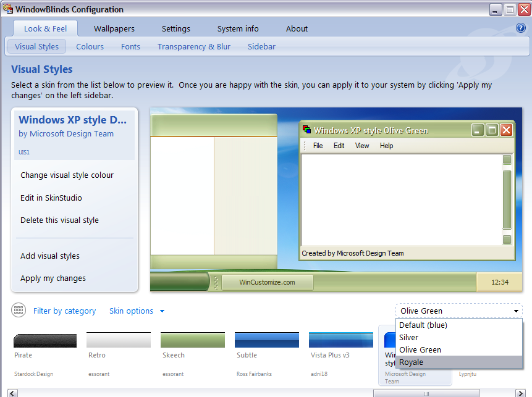Go to Transparency & Blur settings
532x397 pixels.
click(x=194, y=46)
